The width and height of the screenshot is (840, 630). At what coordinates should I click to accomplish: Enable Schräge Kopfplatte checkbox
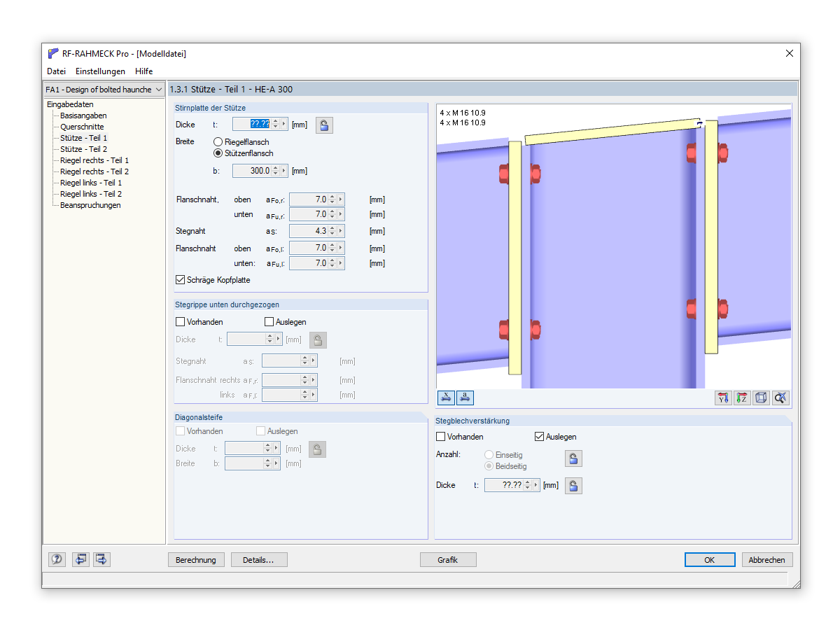(181, 280)
